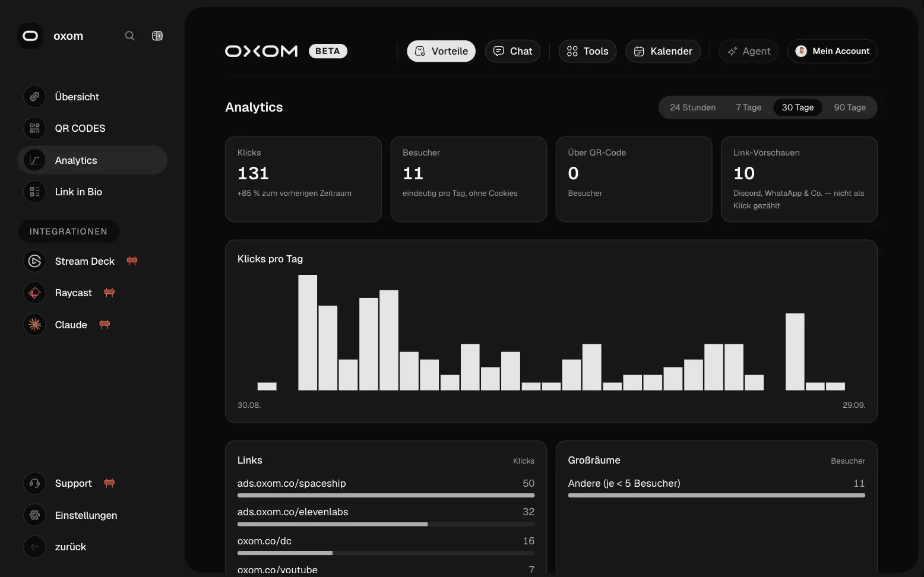
Task: Click the OXOM wordmark logo
Action: (261, 51)
